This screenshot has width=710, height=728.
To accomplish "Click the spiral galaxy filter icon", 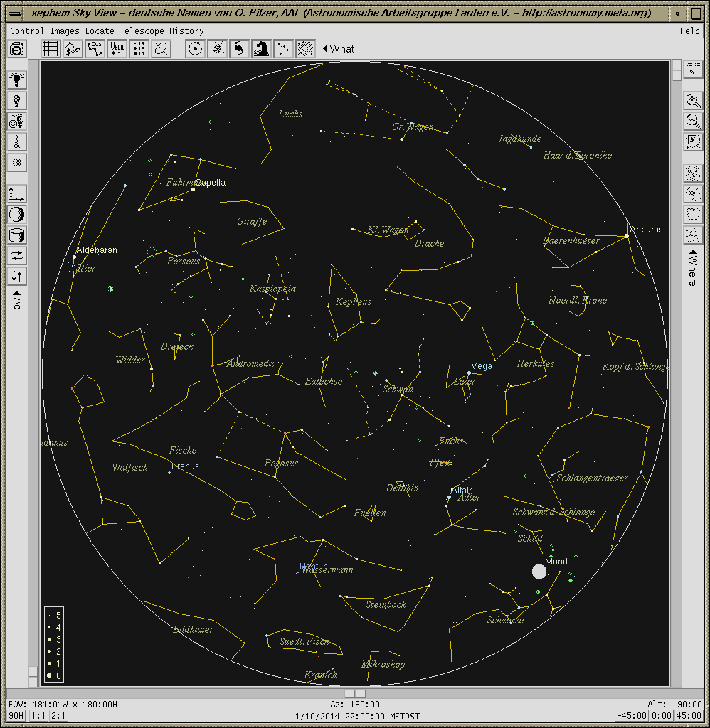I will point(239,49).
